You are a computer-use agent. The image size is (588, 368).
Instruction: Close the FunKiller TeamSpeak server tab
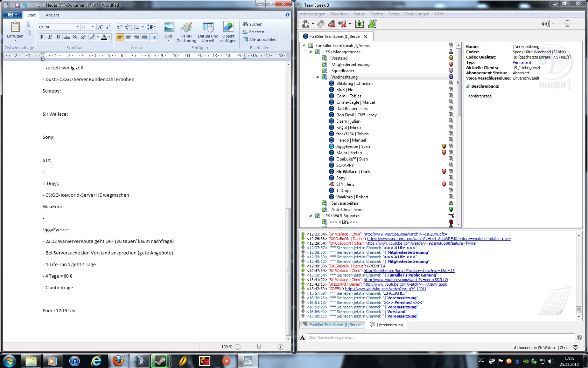pos(366,36)
